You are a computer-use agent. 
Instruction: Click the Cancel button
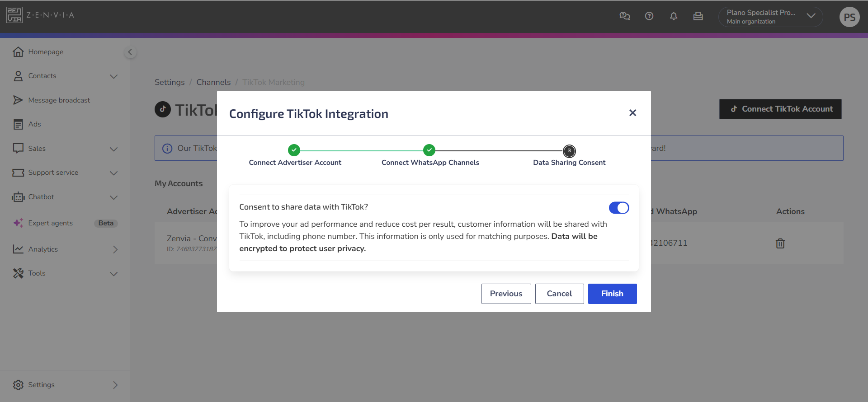pos(560,294)
